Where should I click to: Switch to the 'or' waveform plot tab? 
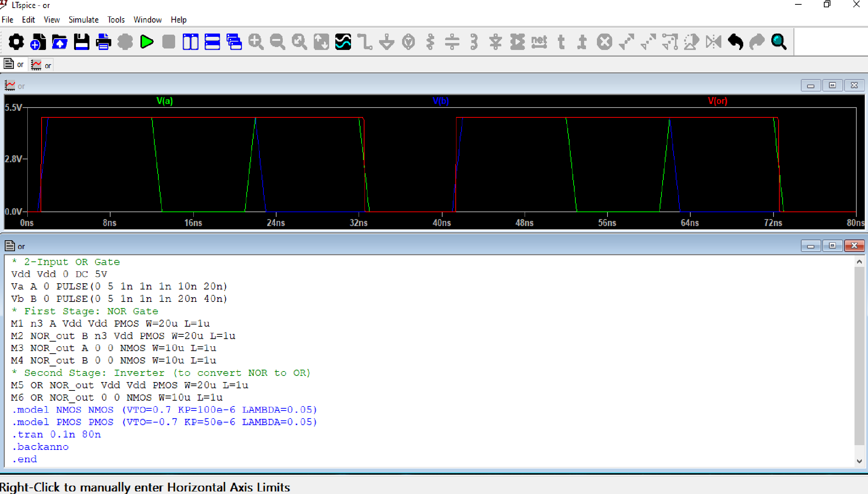click(41, 65)
